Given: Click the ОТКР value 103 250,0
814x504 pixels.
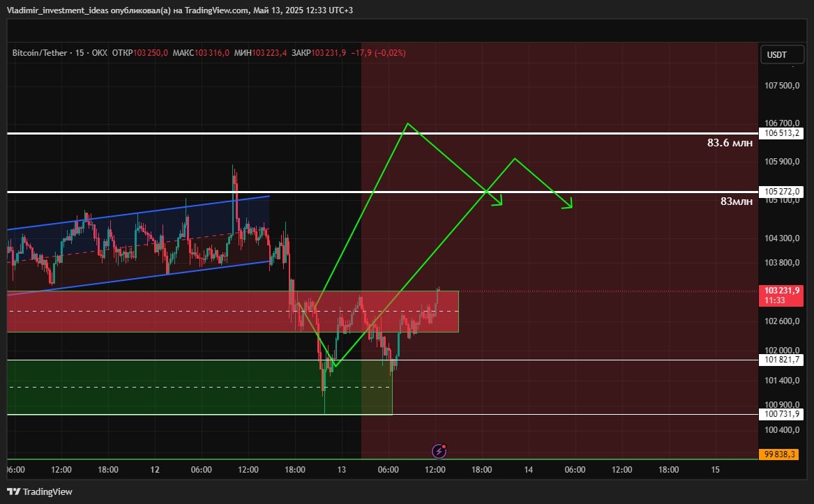Looking at the screenshot, I should click(151, 53).
